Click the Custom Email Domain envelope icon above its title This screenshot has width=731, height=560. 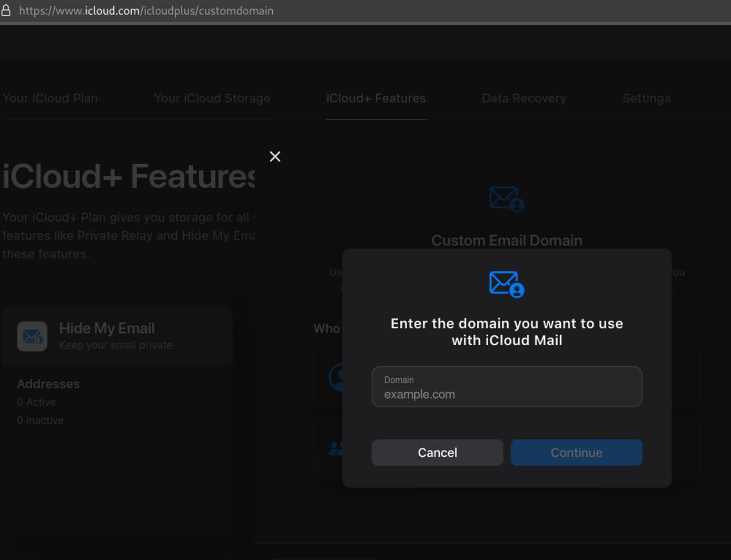(506, 199)
